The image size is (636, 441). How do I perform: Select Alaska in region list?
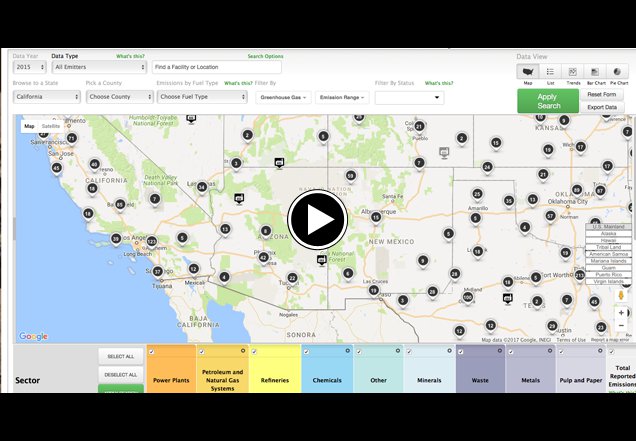[608, 234]
